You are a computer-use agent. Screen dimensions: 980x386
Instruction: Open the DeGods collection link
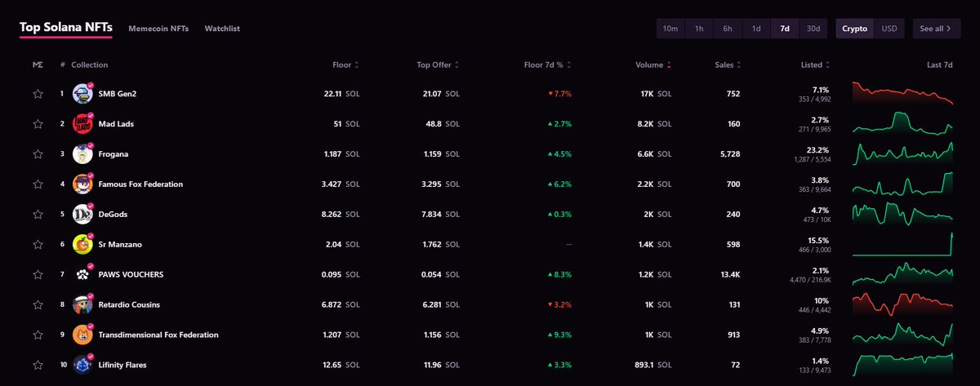[113, 215]
